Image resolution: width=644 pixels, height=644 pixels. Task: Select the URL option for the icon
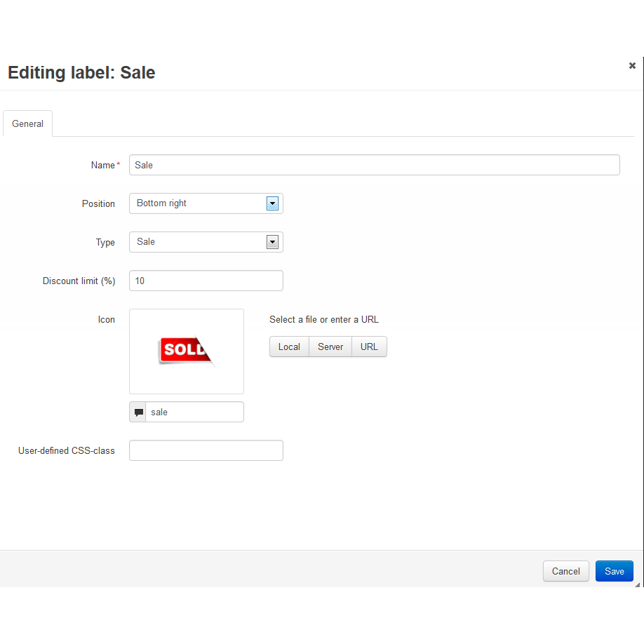369,347
